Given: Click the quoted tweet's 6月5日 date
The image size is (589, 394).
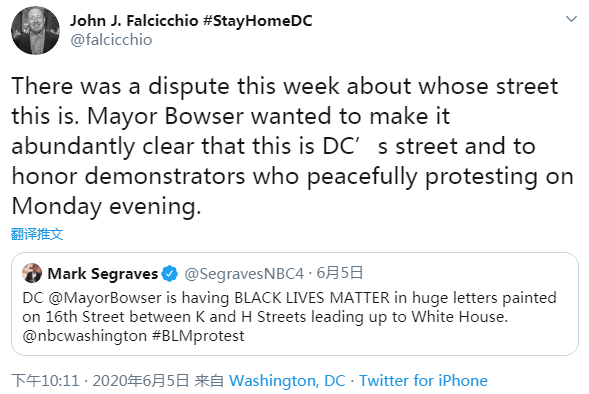Looking at the screenshot, I should click(340, 273).
